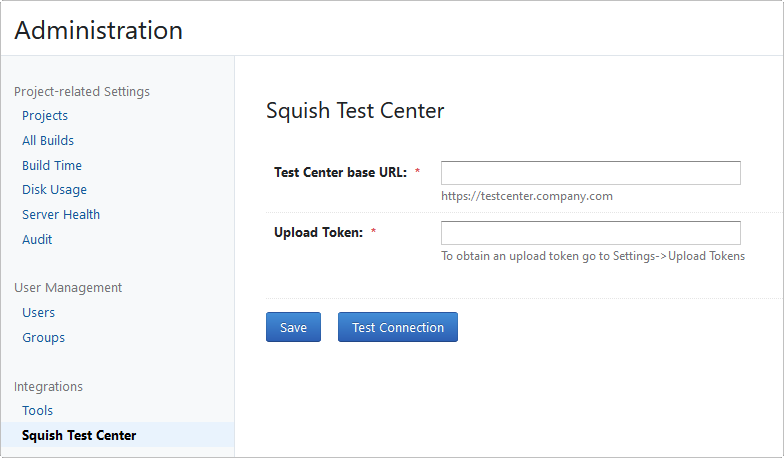Go to All Builds page
The image size is (784, 458).
coord(48,141)
